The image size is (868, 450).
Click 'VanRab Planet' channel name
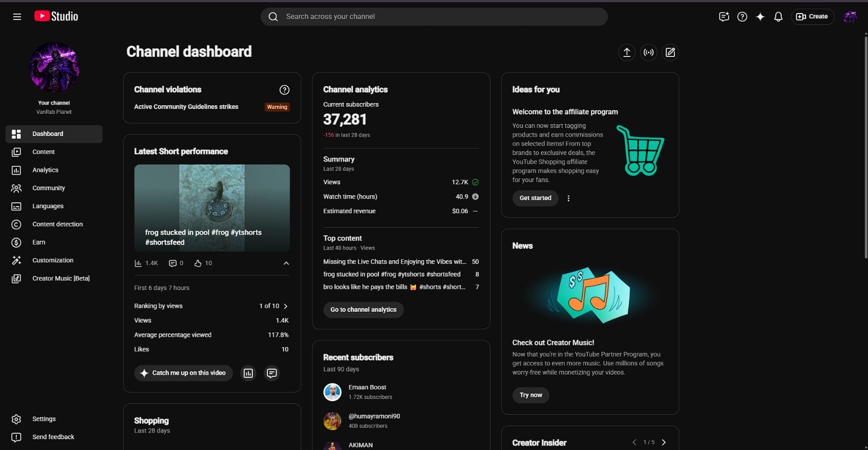[54, 112]
